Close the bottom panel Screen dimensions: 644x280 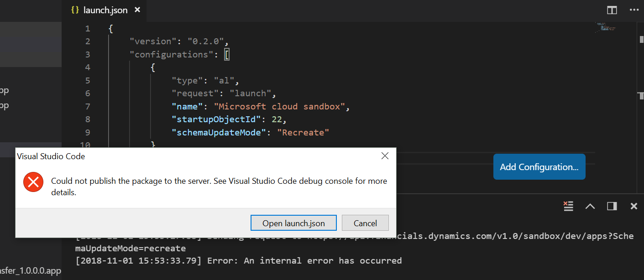pos(634,206)
